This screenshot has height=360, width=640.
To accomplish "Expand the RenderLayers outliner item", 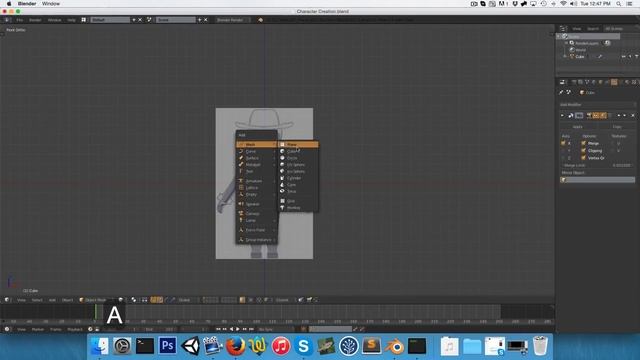I will [566, 42].
